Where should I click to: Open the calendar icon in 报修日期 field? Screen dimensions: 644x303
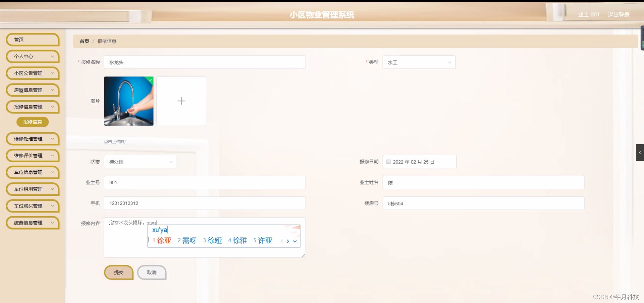(388, 162)
